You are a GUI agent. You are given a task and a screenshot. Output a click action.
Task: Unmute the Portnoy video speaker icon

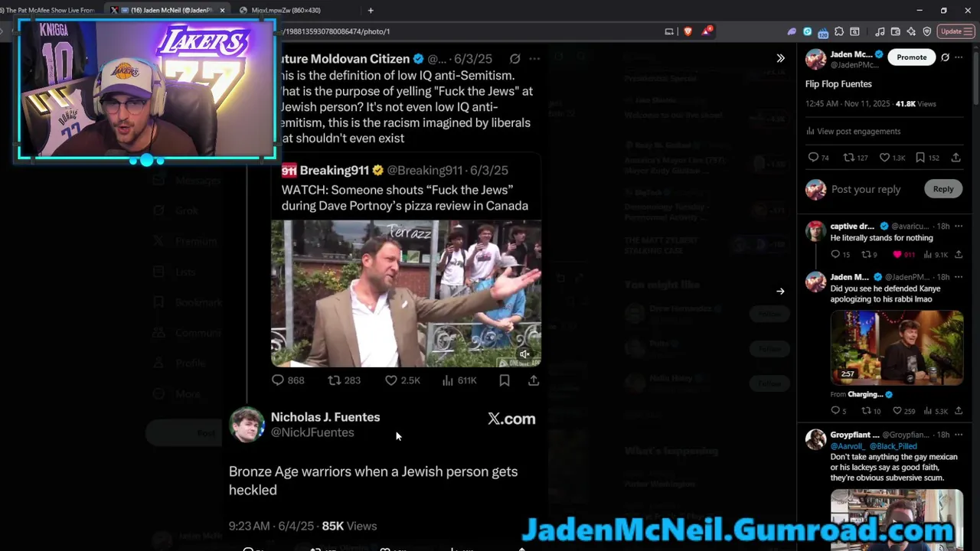pos(524,354)
